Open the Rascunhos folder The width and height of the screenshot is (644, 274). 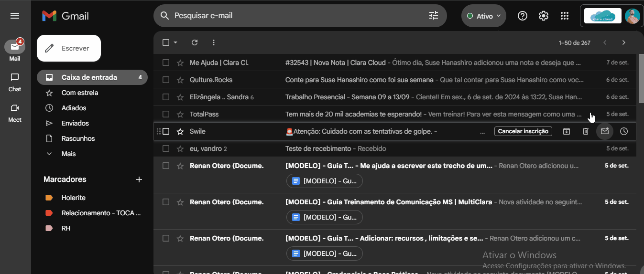92,138
